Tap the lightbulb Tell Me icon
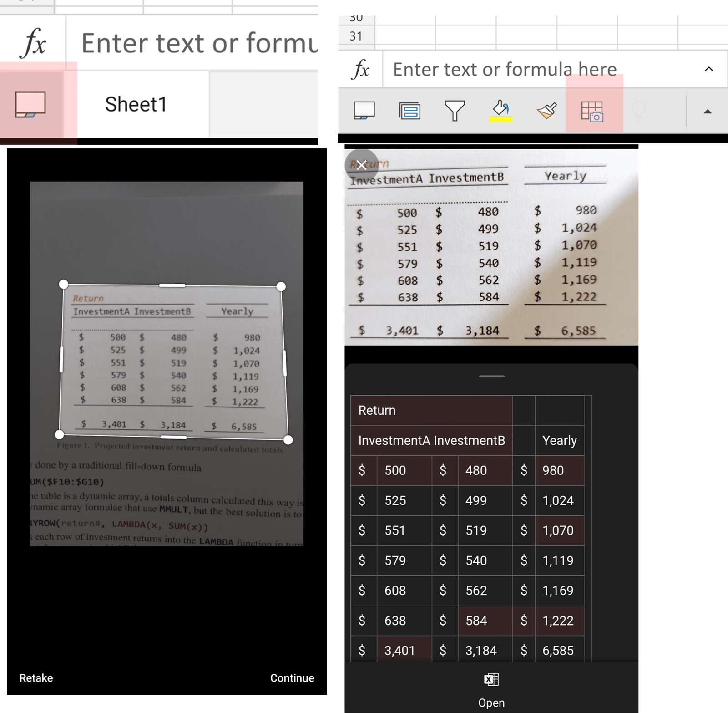The height and width of the screenshot is (713, 728). [638, 111]
